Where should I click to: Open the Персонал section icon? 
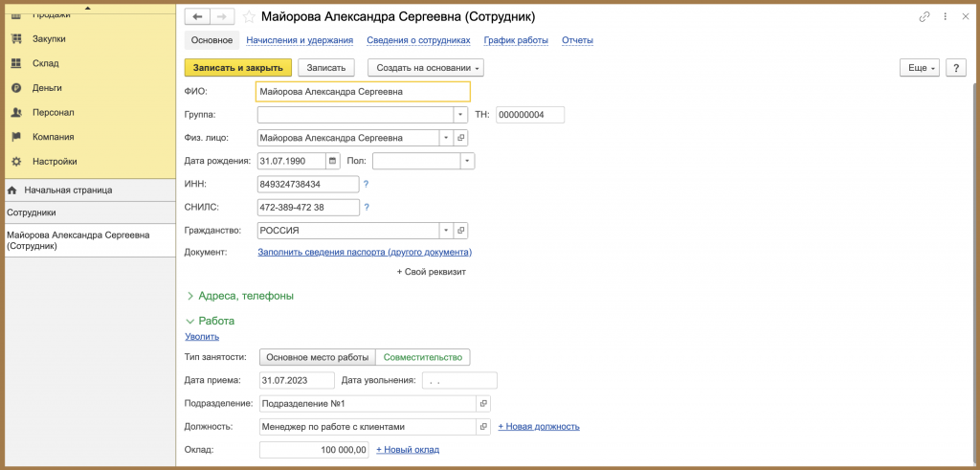click(17, 113)
